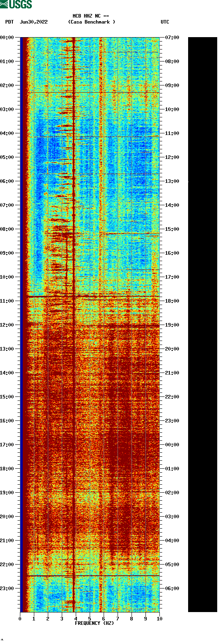Click the UTC timezone label
Screen dimensions: 220x644
click(165, 22)
